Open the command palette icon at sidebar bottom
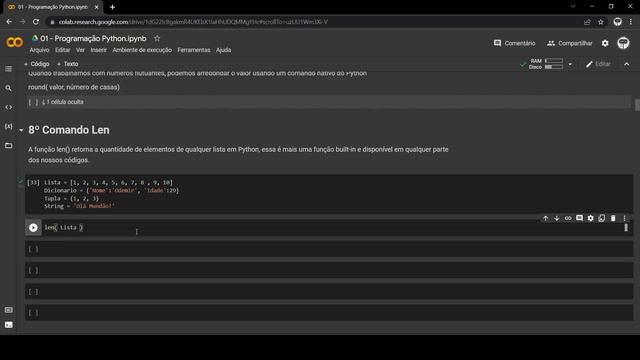 pos(8,310)
